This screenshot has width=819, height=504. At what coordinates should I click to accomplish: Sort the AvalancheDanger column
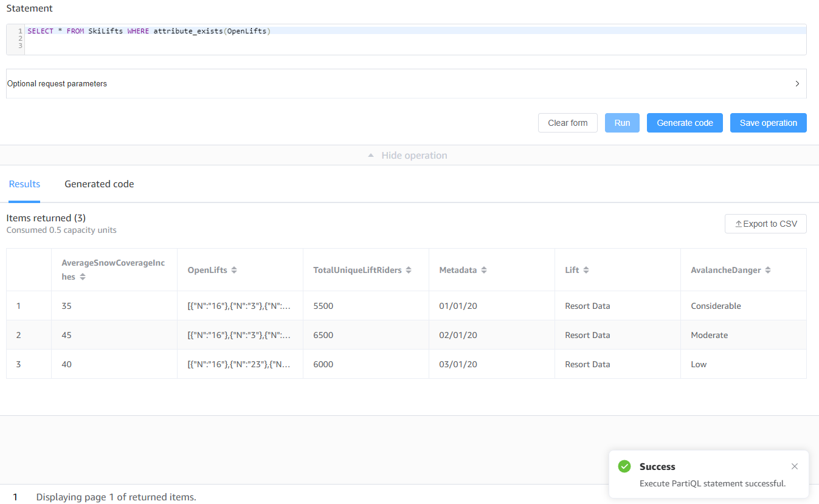tap(766, 270)
